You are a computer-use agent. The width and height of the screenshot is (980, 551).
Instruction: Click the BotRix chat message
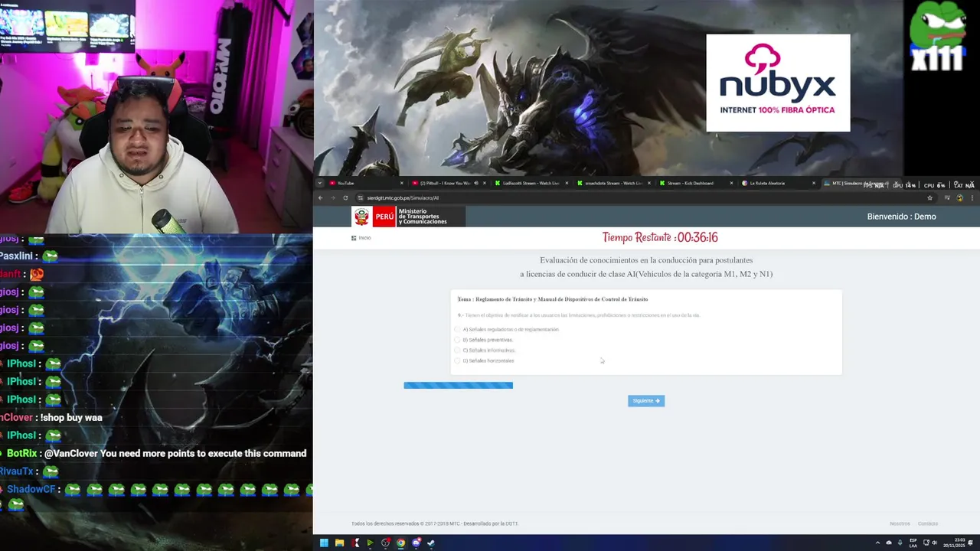coord(156,454)
